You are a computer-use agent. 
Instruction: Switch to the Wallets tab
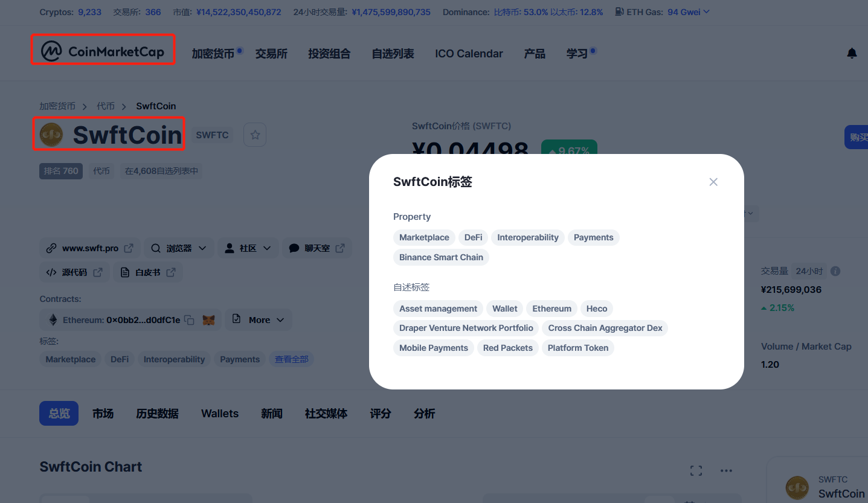coord(220,414)
